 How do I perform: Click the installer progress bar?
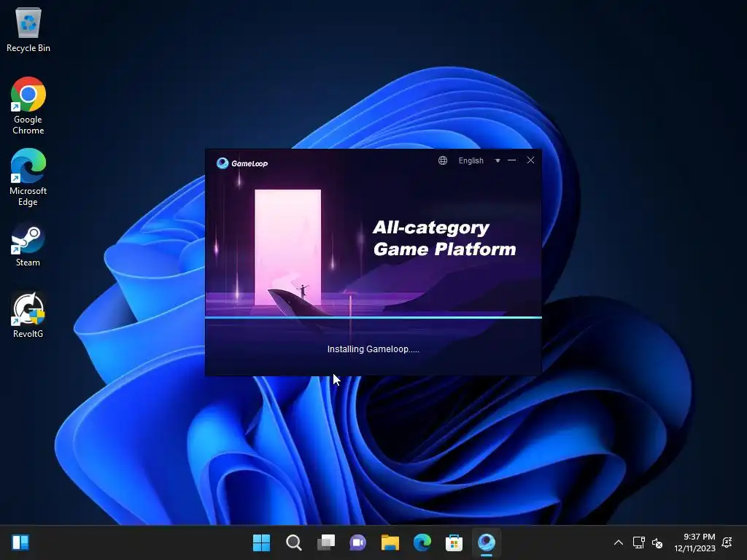373,317
